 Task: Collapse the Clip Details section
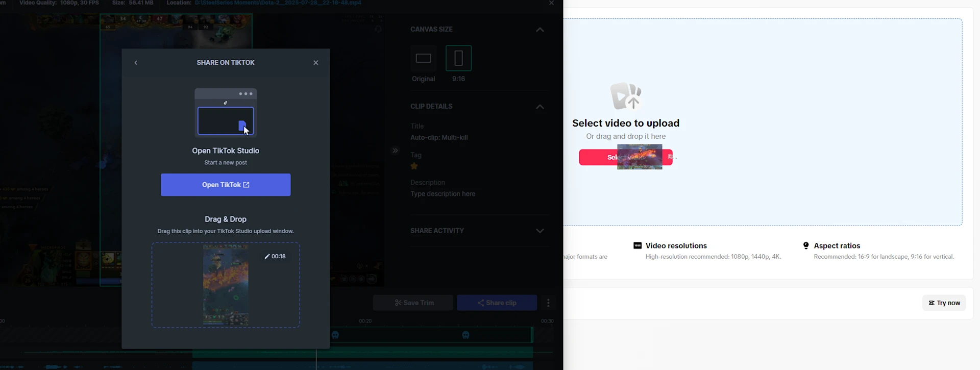(540, 107)
